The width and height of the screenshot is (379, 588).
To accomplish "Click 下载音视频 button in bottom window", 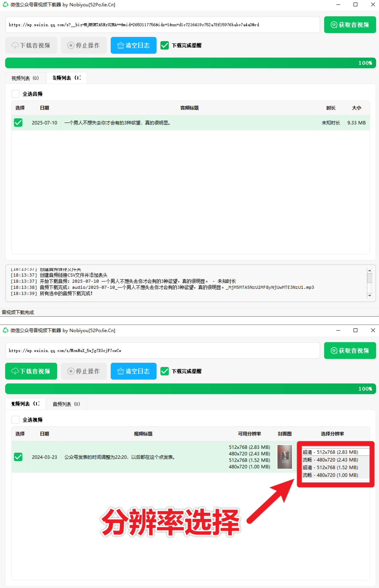I will tap(31, 371).
